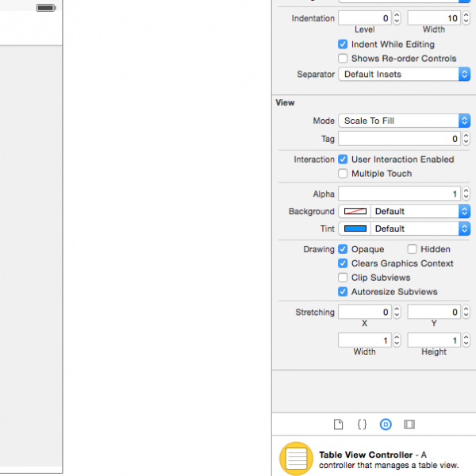Viewport: 476px width, 476px height.
Task: Click the Alpha stepper arrows
Action: click(x=466, y=194)
